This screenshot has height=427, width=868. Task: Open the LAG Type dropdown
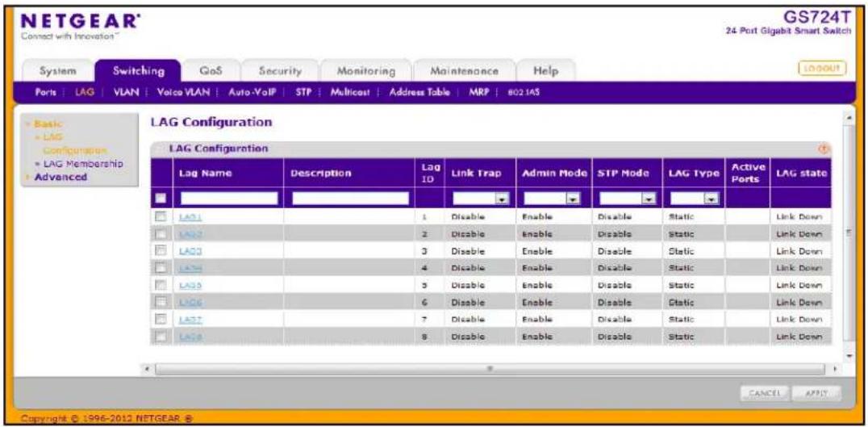pos(695,198)
